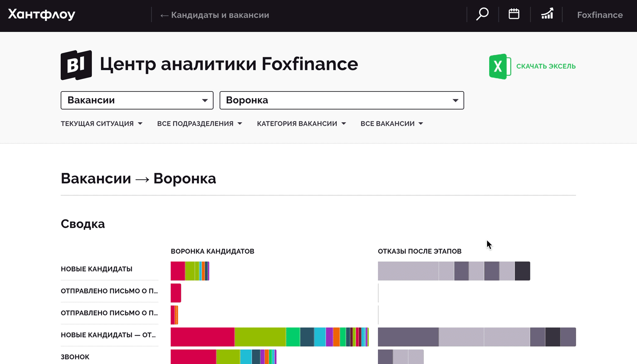Expand the Воронка report type dropdown
This screenshot has height=364, width=637.
[341, 101]
